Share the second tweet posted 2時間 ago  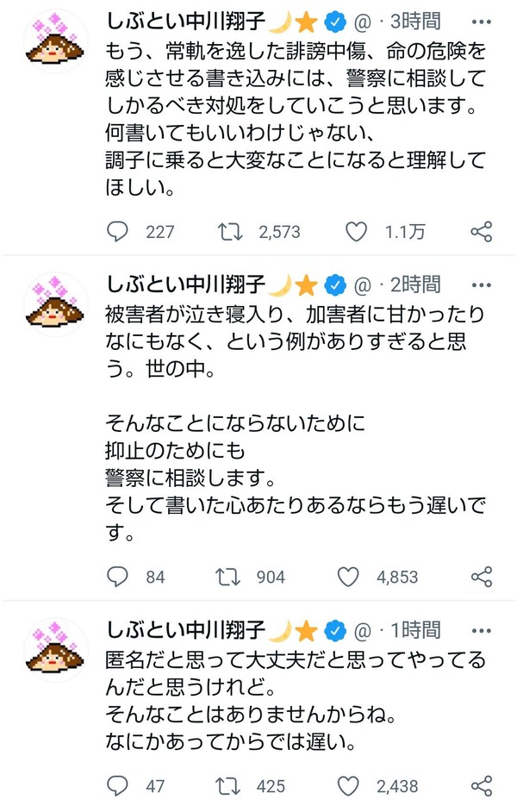click(482, 577)
